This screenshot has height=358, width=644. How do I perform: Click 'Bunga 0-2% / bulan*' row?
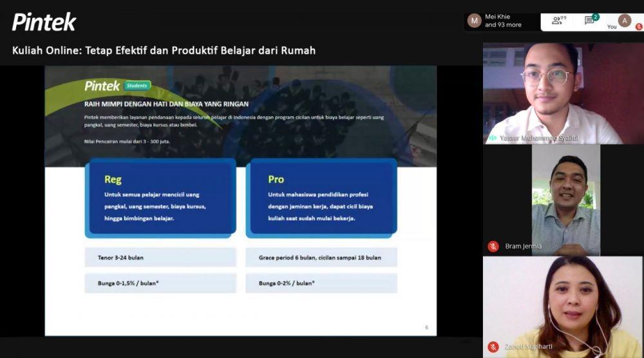[x=321, y=283]
